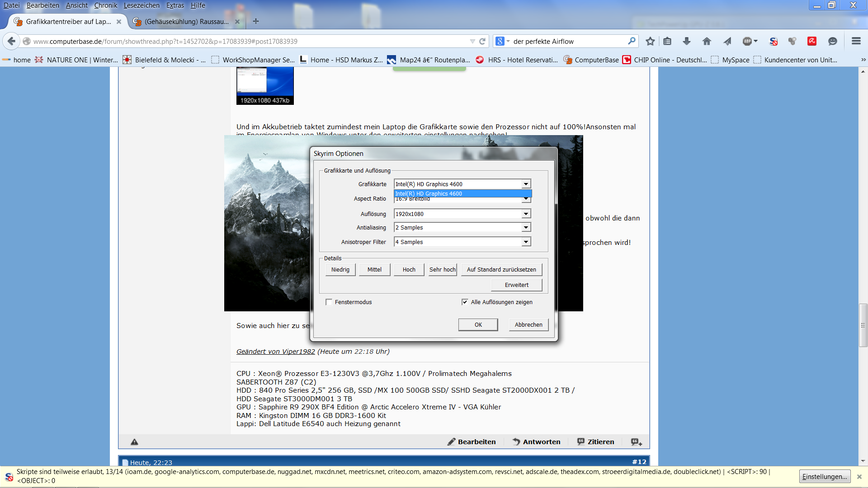Enable the Fenstermodus checkbox

pos(329,302)
